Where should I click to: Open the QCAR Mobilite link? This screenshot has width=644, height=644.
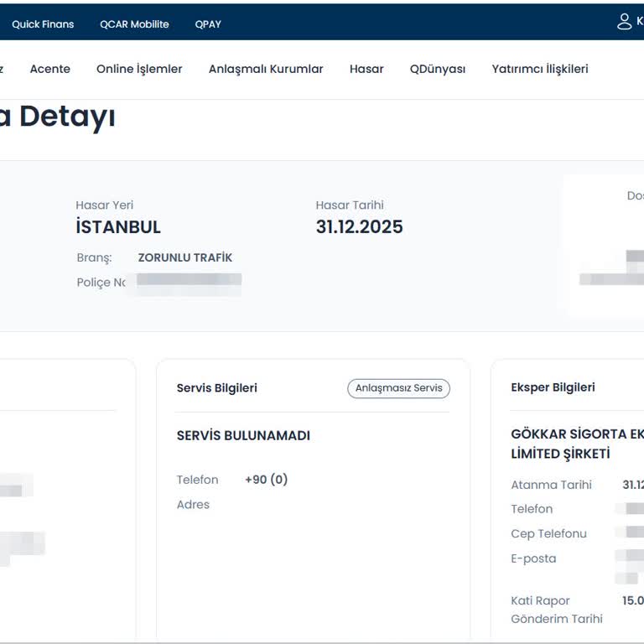[x=134, y=24]
